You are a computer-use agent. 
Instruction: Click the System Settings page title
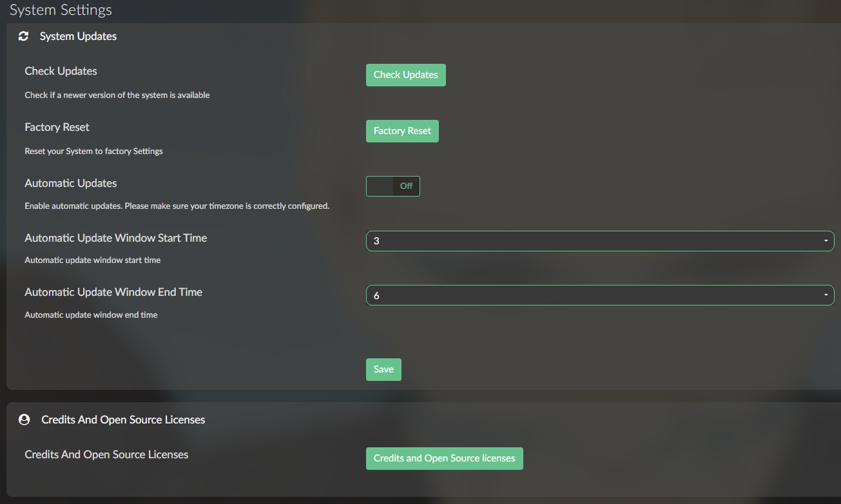pos(61,10)
